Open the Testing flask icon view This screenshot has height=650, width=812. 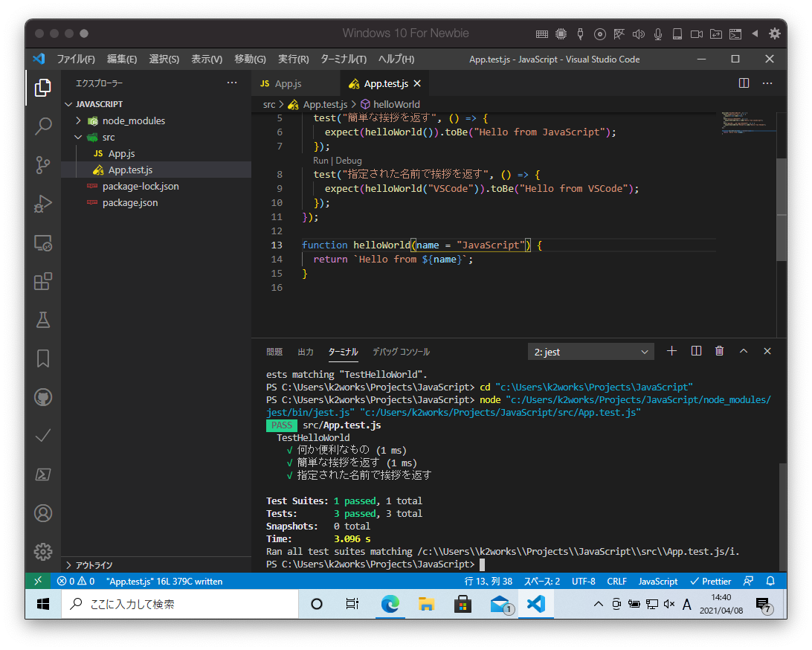coord(43,320)
